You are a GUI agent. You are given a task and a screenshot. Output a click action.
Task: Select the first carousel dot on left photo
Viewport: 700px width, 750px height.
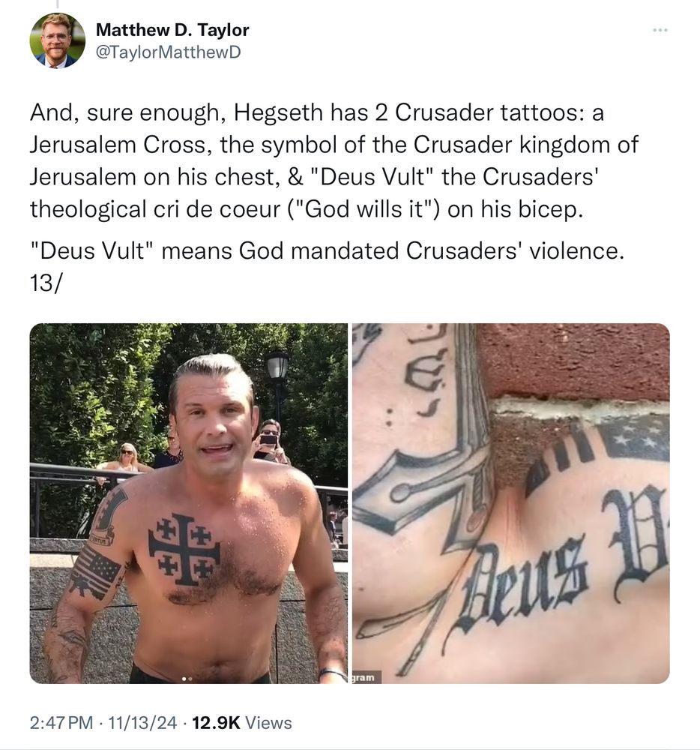(184, 678)
